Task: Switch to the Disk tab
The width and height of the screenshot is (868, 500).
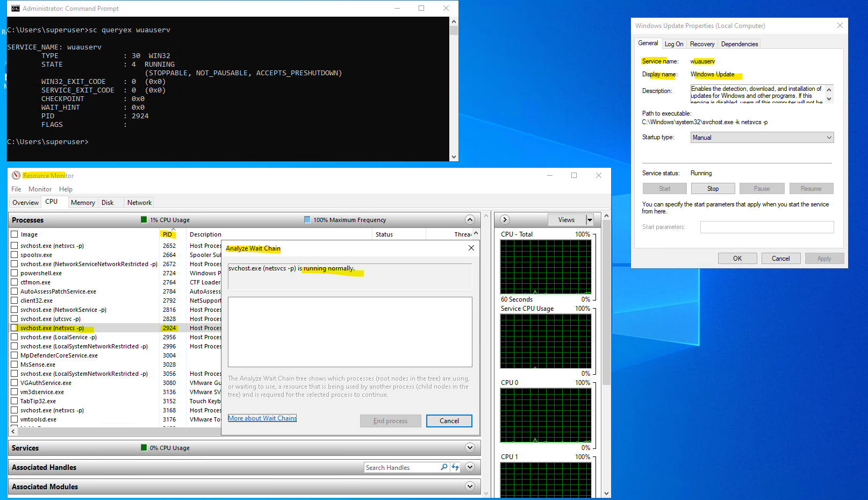Action: coord(107,203)
